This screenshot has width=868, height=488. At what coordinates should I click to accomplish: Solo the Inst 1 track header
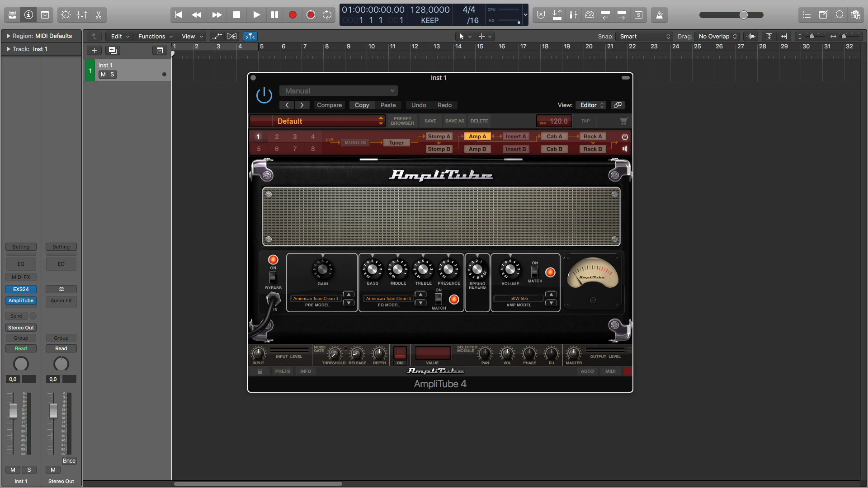(112, 75)
